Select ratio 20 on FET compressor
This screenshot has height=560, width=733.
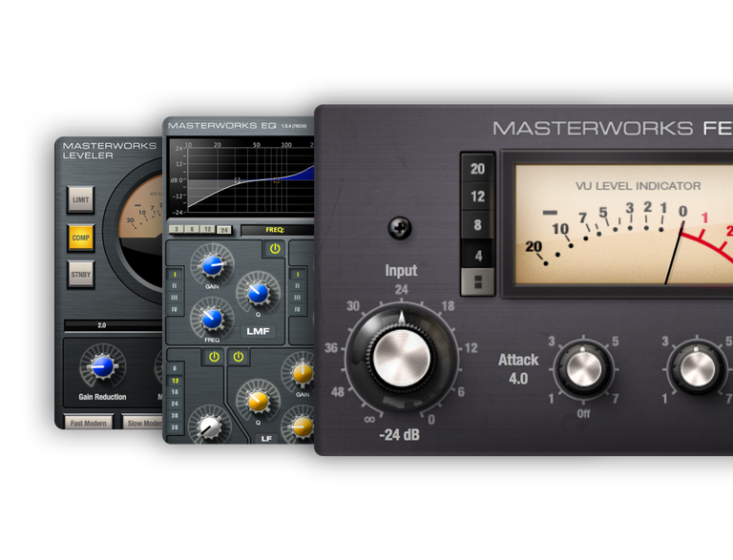(477, 169)
